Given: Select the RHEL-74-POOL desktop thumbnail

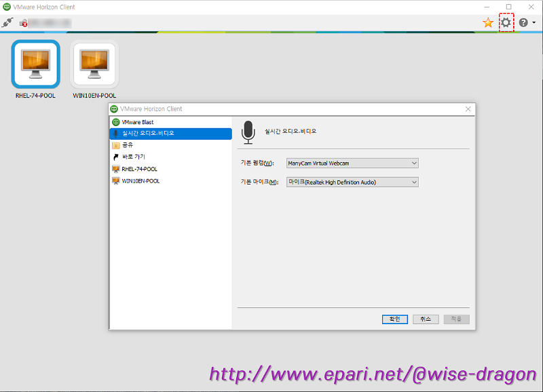Looking at the screenshot, I should (36, 64).
